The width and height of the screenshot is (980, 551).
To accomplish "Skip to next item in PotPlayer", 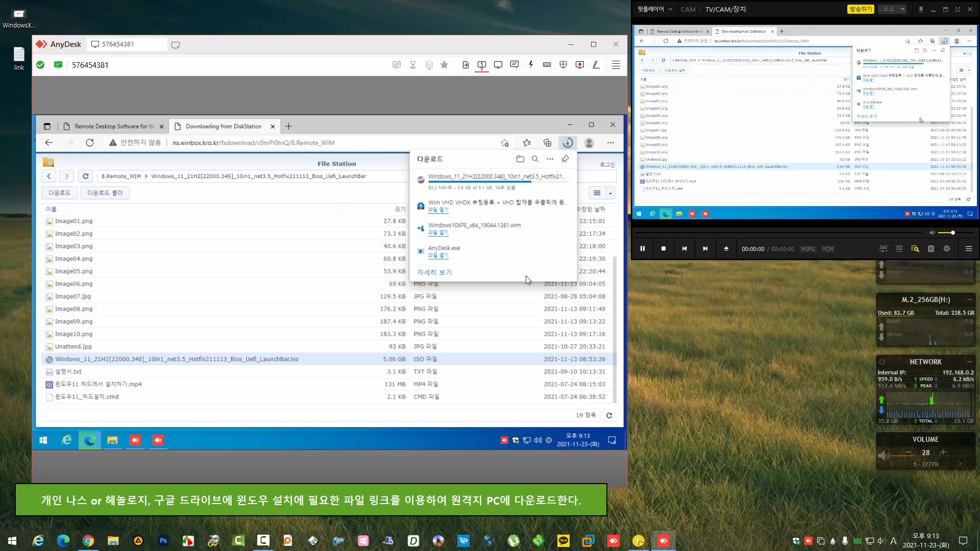I will click(705, 248).
